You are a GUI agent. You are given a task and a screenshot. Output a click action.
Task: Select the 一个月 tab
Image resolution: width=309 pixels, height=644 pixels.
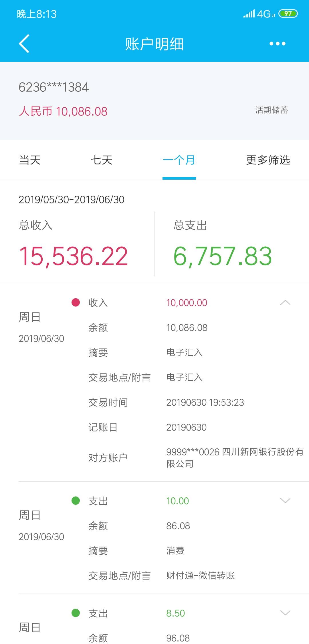pos(179,160)
